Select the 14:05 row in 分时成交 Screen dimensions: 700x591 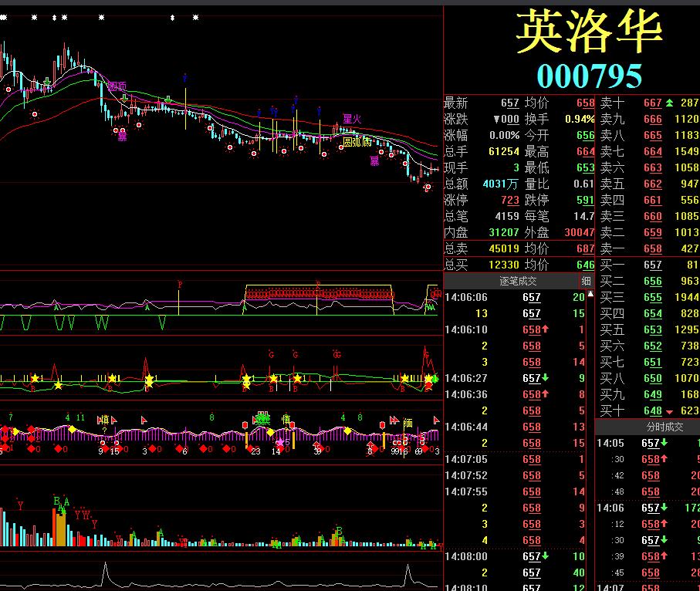click(x=648, y=443)
